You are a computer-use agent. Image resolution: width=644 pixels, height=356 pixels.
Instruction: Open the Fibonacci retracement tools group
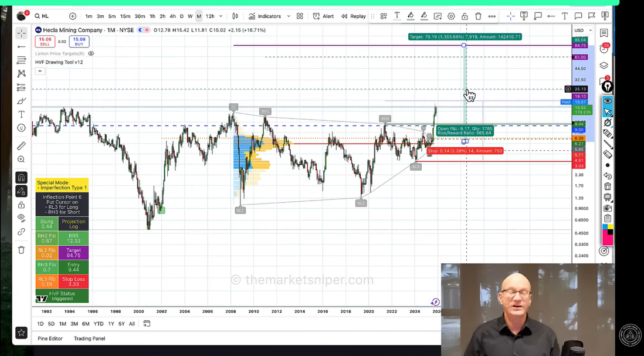coord(21,60)
